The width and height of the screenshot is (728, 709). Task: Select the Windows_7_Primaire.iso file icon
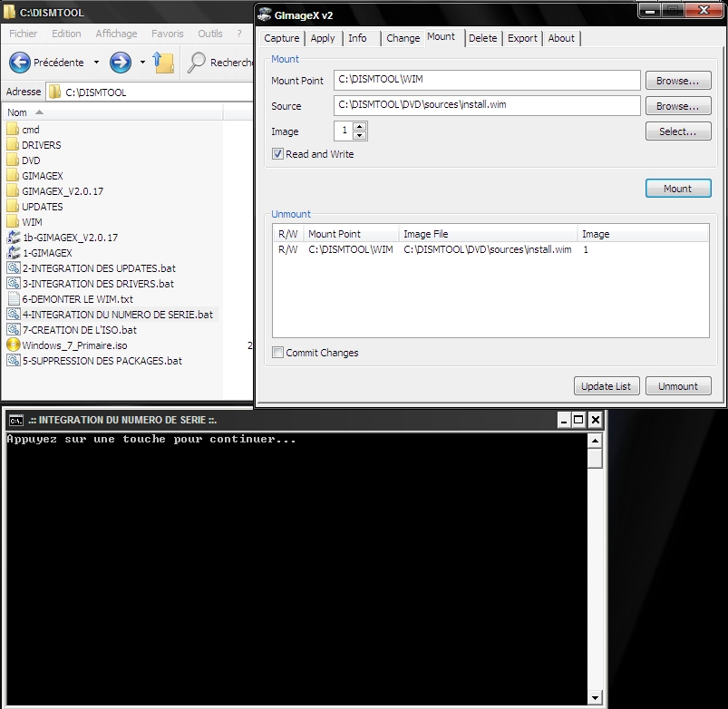13,345
